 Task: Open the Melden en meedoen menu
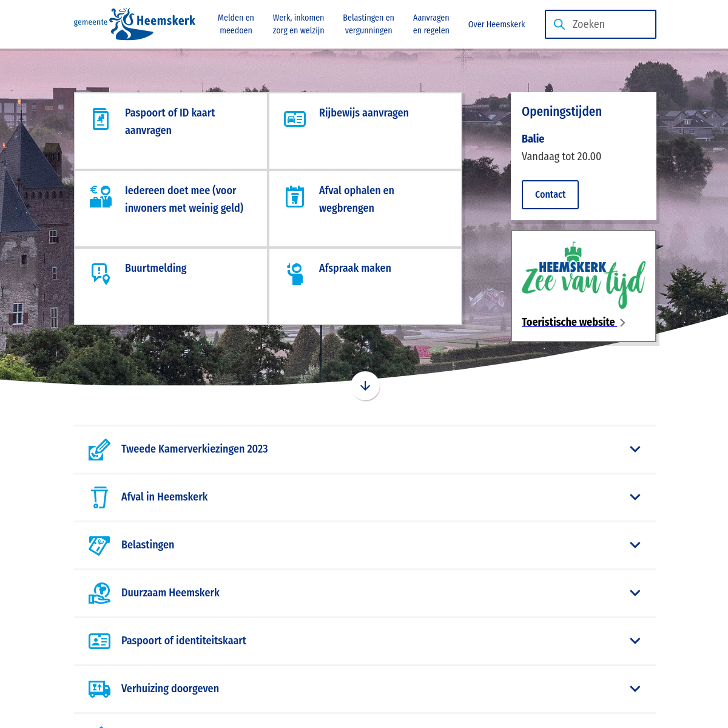pyautogui.click(x=236, y=24)
